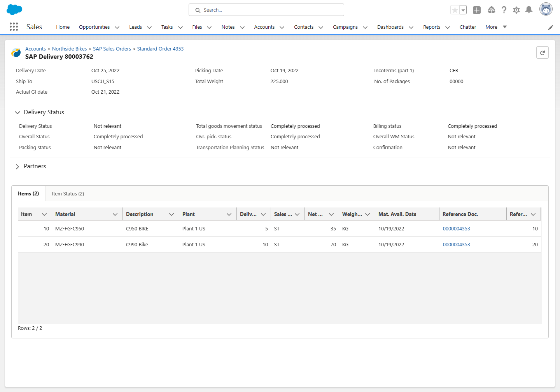The height and width of the screenshot is (392, 560).
Task: Open the user profile avatar
Action: [546, 9]
